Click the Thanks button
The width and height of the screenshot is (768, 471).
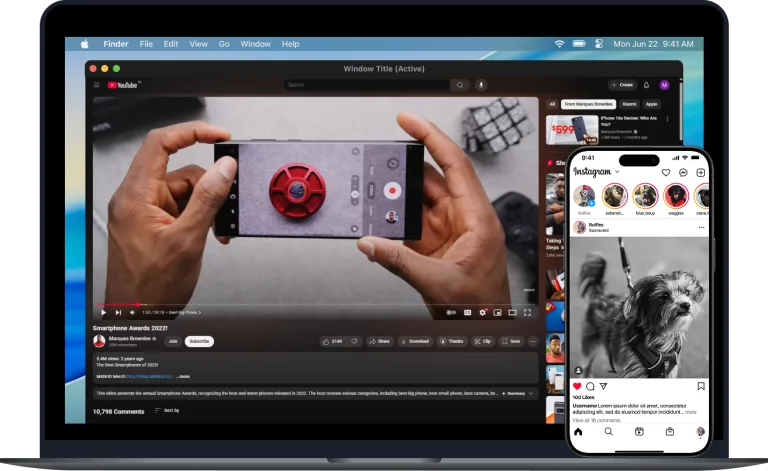pyautogui.click(x=452, y=341)
